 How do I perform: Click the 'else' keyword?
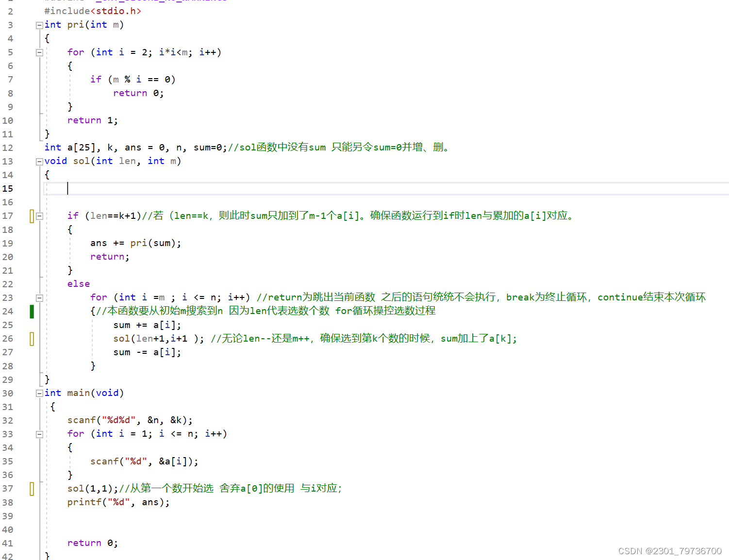click(x=79, y=284)
